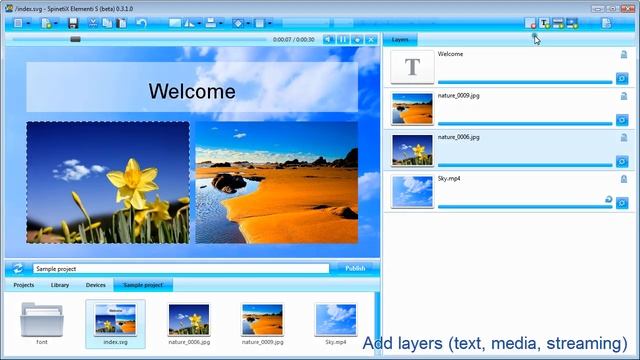Select the daffodil image on canvas

tap(108, 182)
